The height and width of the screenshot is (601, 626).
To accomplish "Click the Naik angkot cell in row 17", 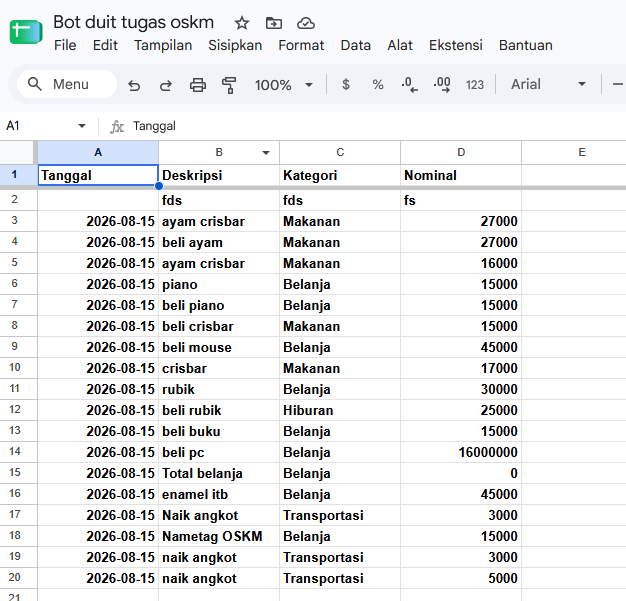I will coord(219,515).
